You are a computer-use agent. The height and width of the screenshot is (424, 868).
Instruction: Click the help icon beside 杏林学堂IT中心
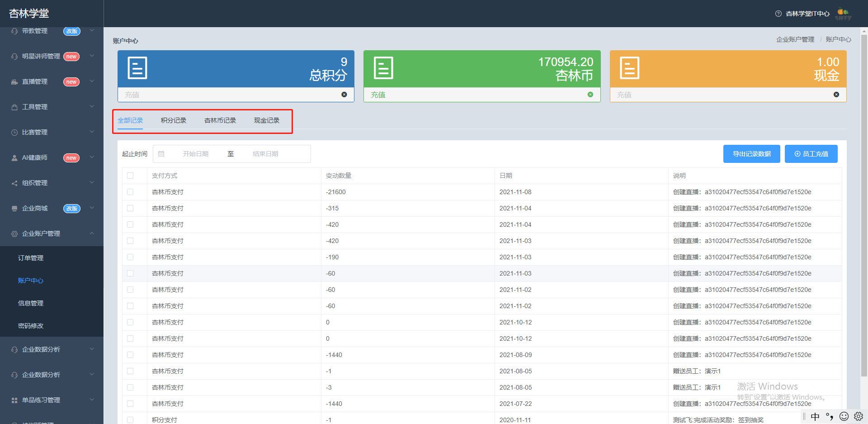(x=778, y=14)
